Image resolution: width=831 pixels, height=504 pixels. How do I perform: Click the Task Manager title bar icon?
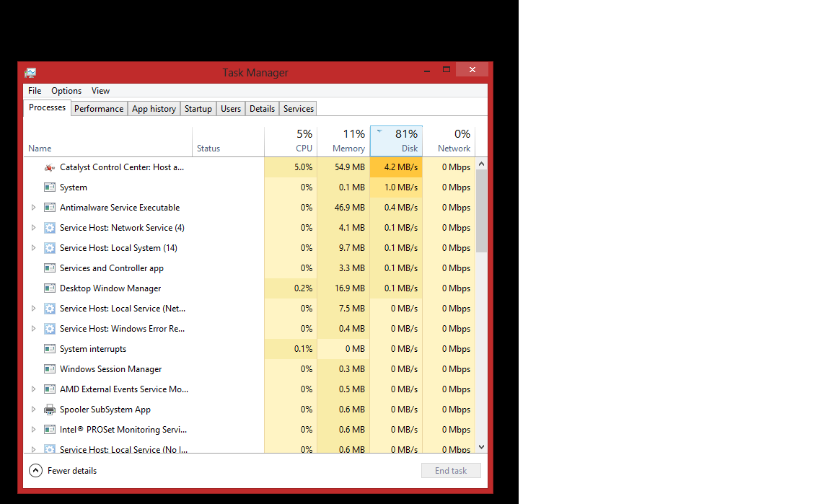point(30,73)
